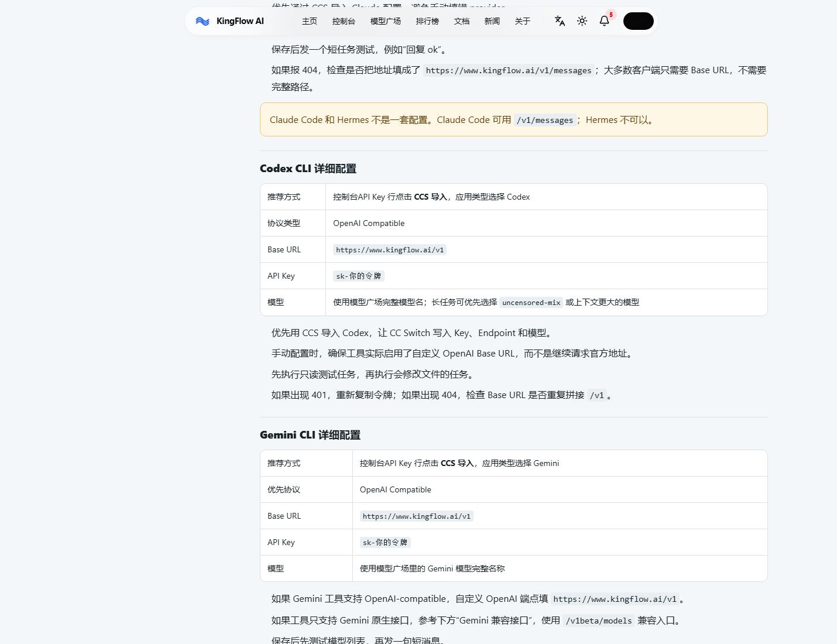Toggle the sun theme icon
Image resolution: width=837 pixels, height=644 pixels.
coord(582,21)
